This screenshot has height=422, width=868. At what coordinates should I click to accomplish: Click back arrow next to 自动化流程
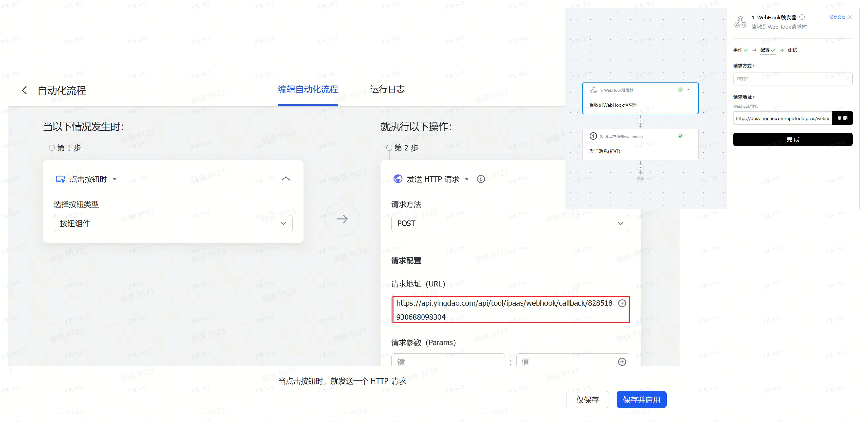coord(24,90)
